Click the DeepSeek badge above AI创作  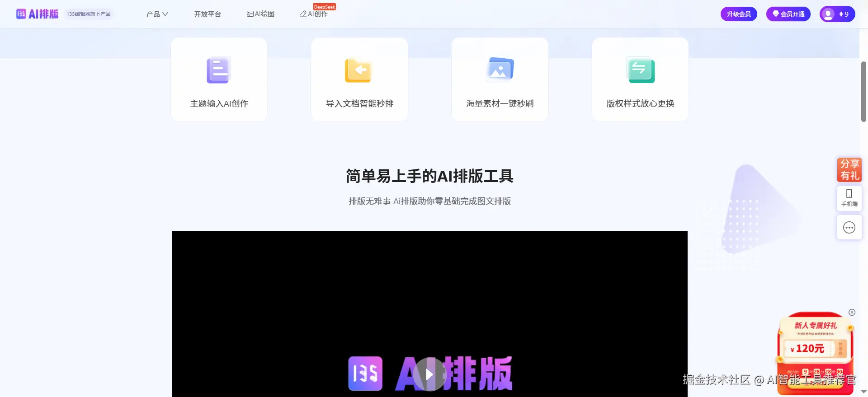pyautogui.click(x=325, y=7)
